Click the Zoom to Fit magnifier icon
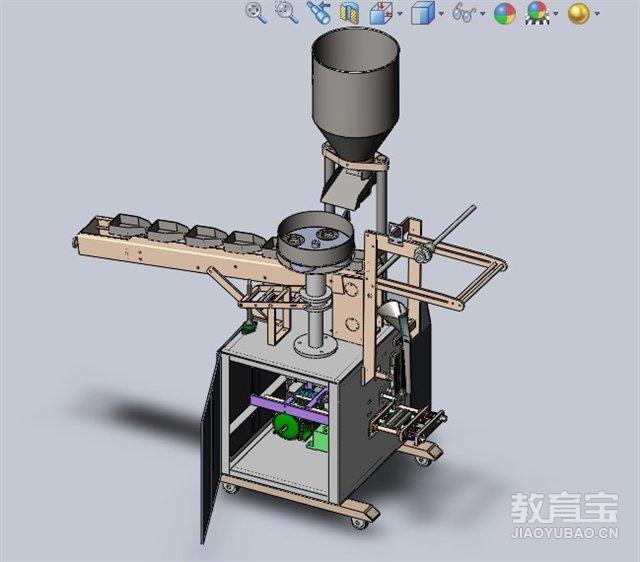The width and height of the screenshot is (640, 562). coord(256,13)
